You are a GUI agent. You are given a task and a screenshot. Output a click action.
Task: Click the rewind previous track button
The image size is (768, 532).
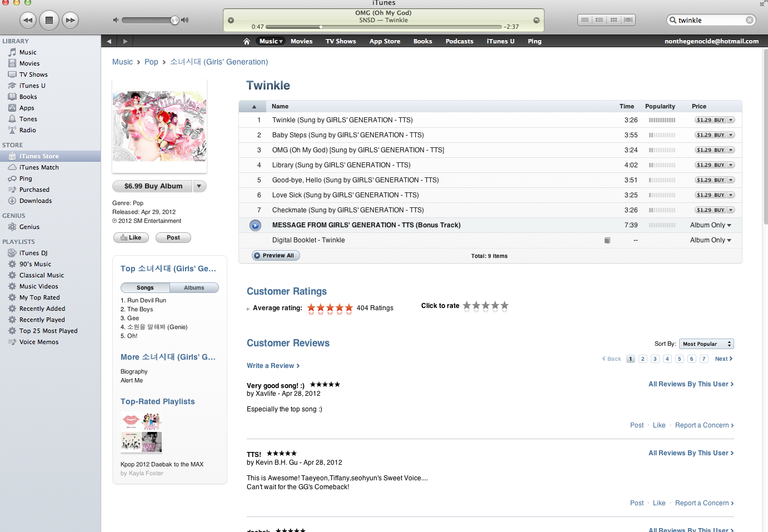pos(28,20)
